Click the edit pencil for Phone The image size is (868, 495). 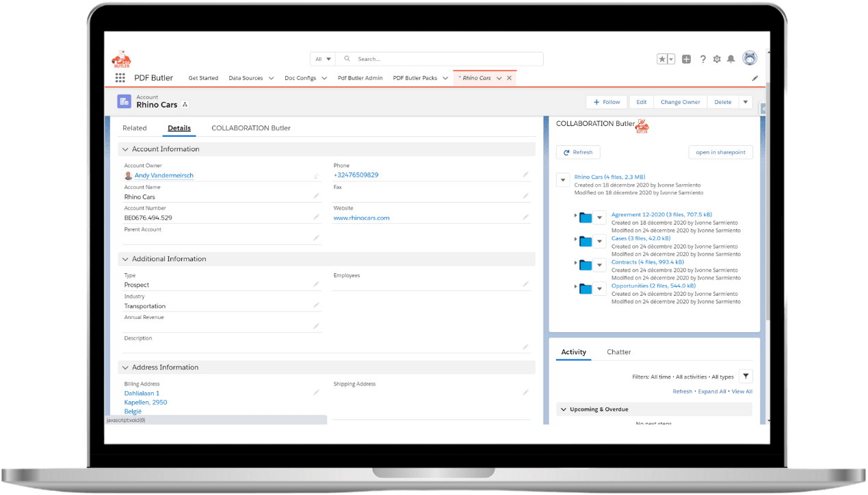(525, 175)
